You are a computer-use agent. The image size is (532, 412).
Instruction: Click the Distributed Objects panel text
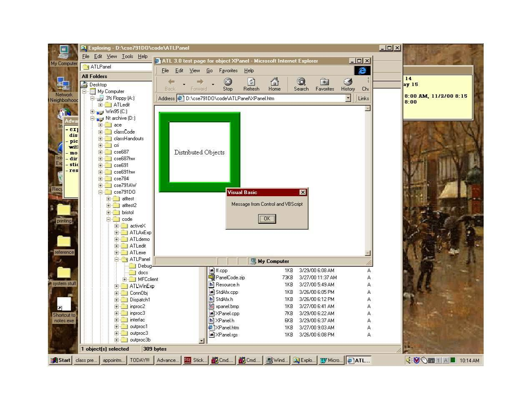pos(199,152)
